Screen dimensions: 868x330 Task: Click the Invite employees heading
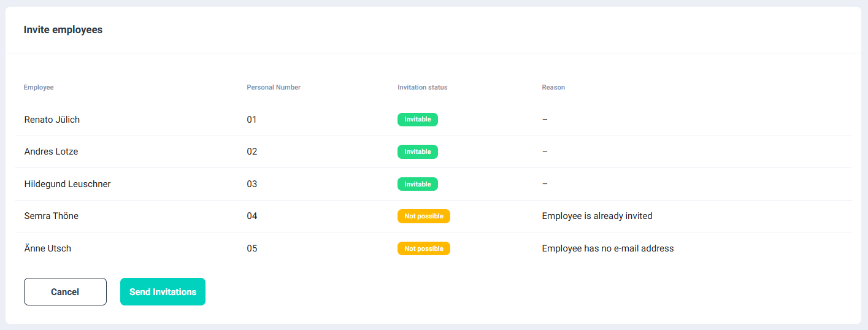(x=63, y=29)
